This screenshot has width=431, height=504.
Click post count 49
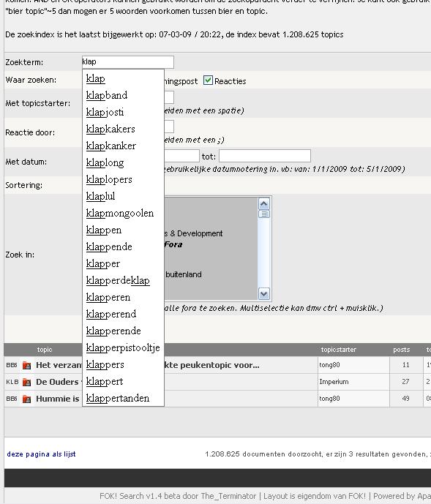point(405,398)
